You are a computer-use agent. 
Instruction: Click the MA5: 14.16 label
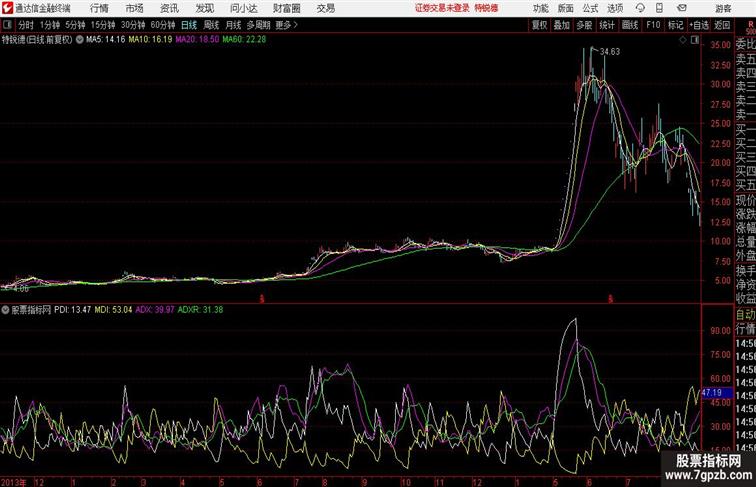coord(105,40)
